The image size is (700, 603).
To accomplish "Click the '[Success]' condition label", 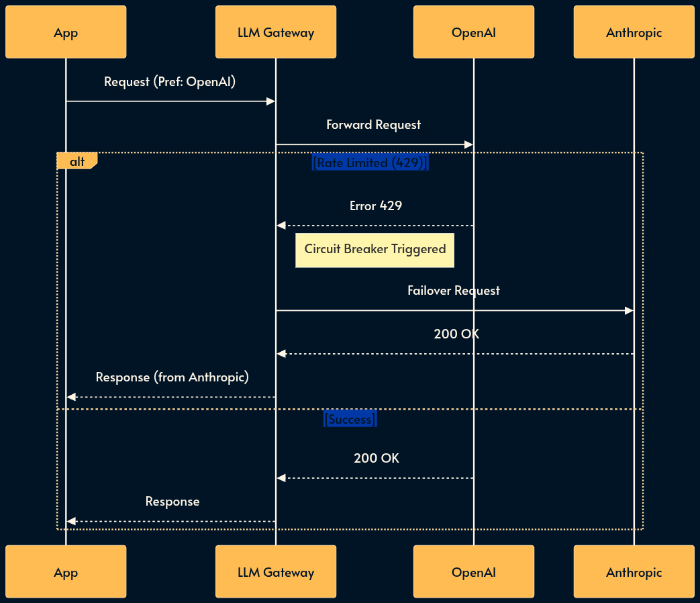I will [350, 419].
